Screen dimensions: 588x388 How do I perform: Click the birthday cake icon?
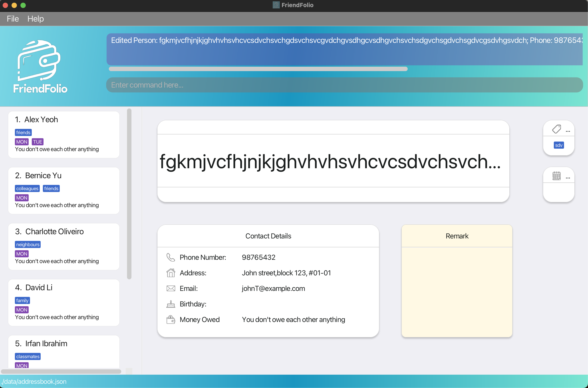coord(171,304)
